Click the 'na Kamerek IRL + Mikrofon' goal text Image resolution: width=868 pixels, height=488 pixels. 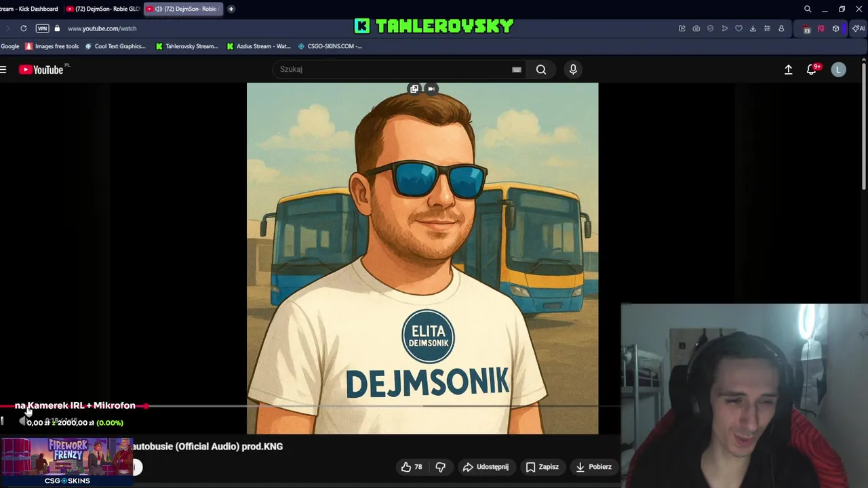(75, 405)
